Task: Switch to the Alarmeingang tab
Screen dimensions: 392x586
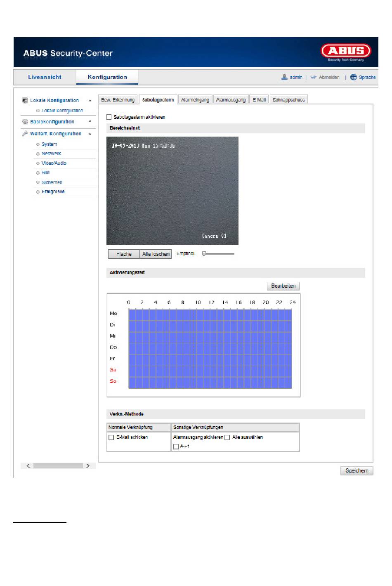Action: tap(195, 100)
